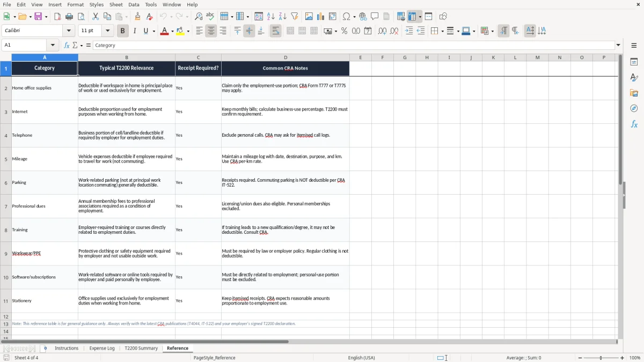The width and height of the screenshot is (644, 362).
Task: Copy selection to clipboard
Action: click(x=107, y=17)
